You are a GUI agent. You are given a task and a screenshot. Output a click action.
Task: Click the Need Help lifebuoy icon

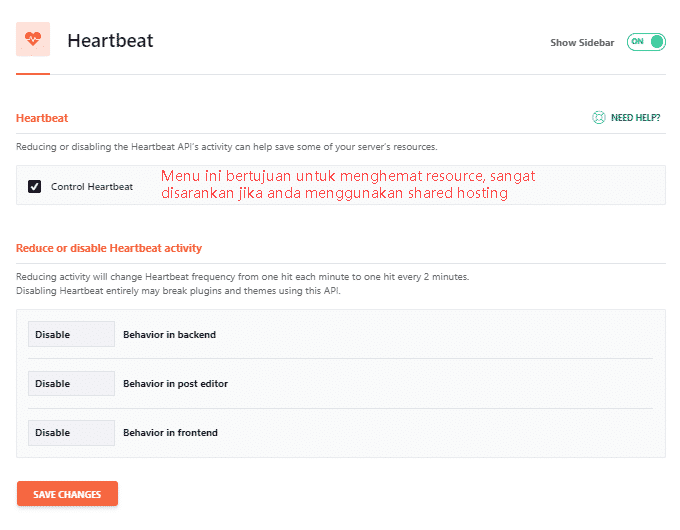pyautogui.click(x=598, y=118)
